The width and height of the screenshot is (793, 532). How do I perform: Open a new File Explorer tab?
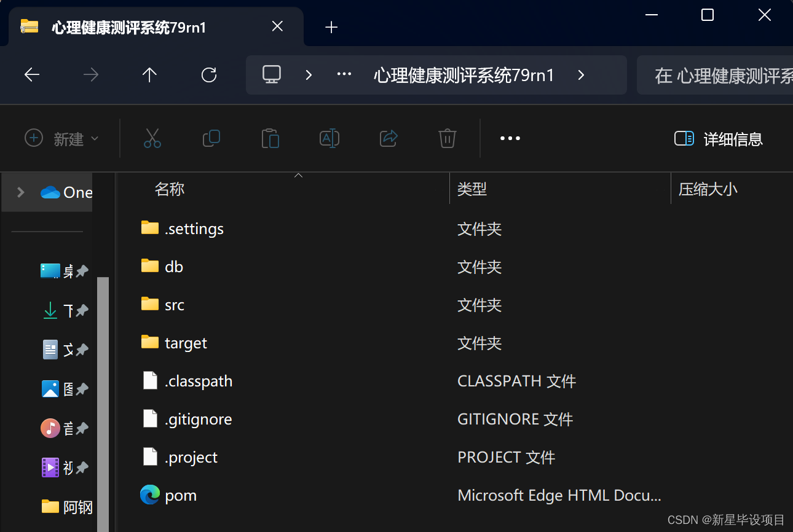click(331, 27)
